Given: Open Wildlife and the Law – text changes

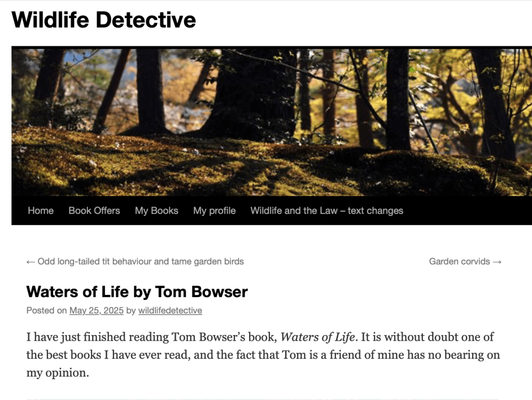Looking at the screenshot, I should tap(327, 211).
